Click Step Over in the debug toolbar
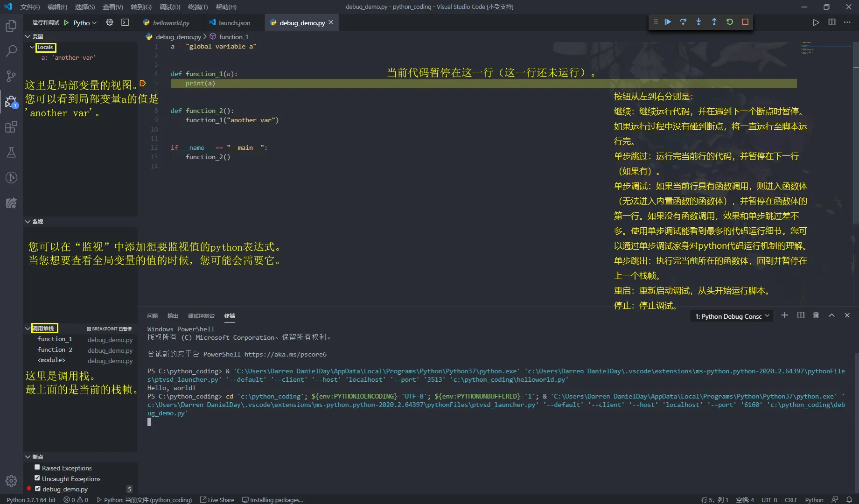Viewport: 859px width, 504px height. pos(683,22)
